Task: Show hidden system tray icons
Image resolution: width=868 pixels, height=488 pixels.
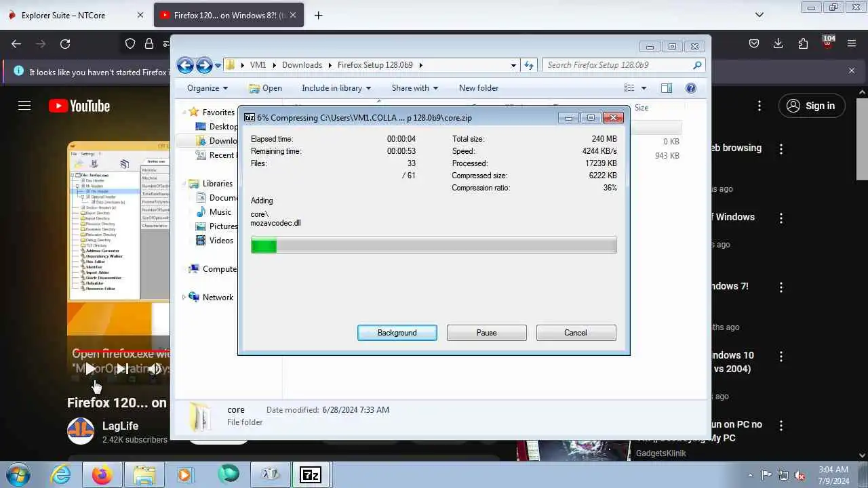Action: (x=750, y=475)
